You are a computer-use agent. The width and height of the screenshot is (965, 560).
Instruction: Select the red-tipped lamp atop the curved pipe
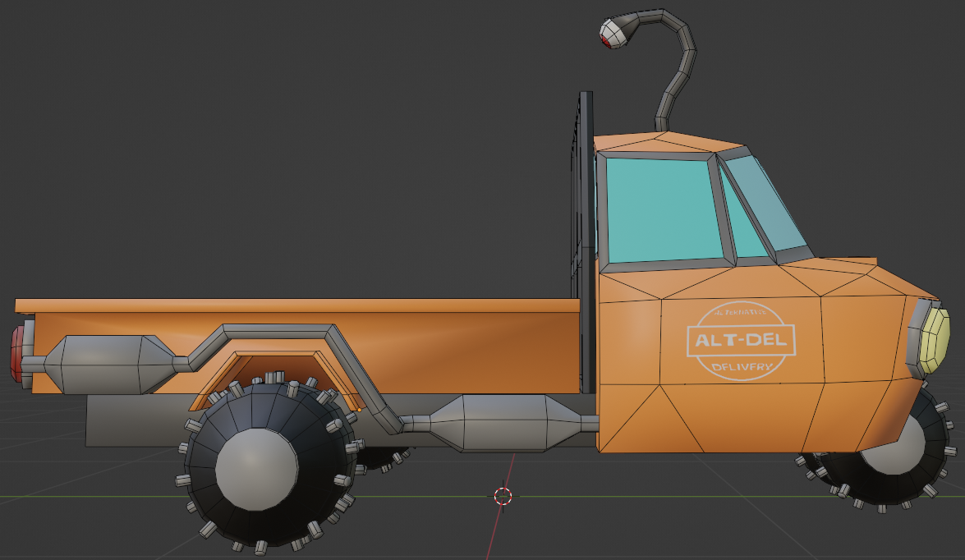point(611,34)
